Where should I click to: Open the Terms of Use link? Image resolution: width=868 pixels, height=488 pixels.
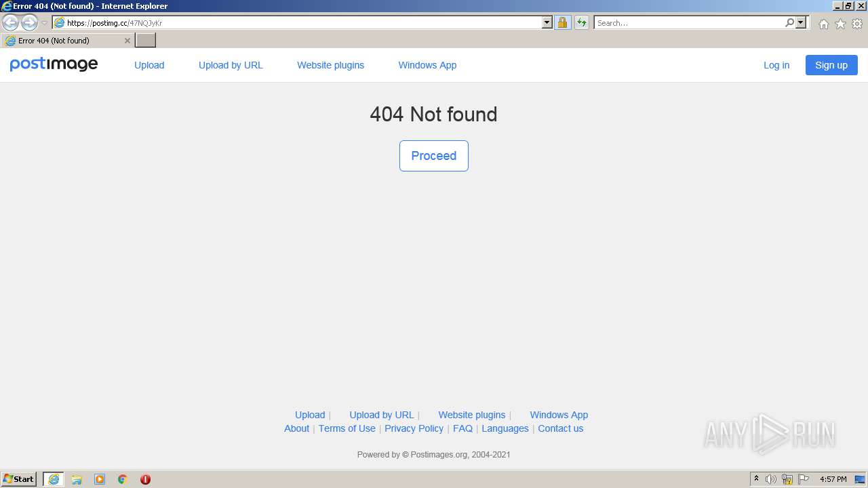click(x=347, y=428)
